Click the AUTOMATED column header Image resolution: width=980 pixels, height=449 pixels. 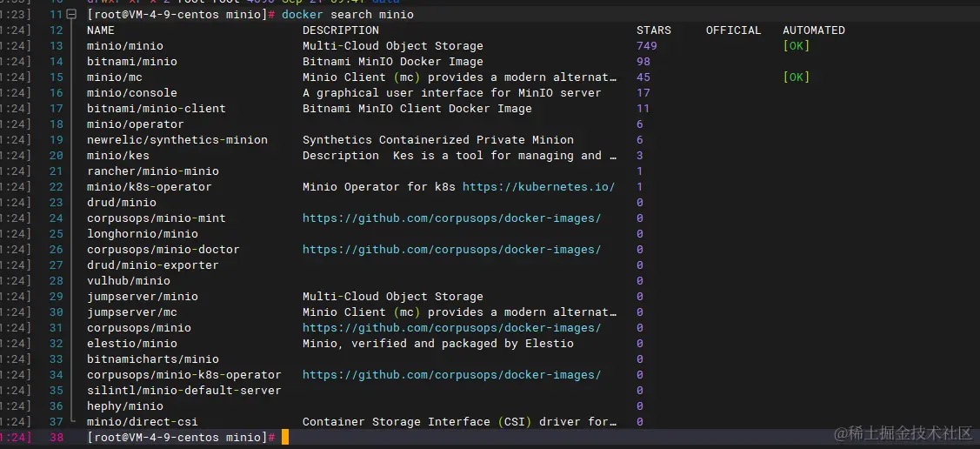pos(814,30)
